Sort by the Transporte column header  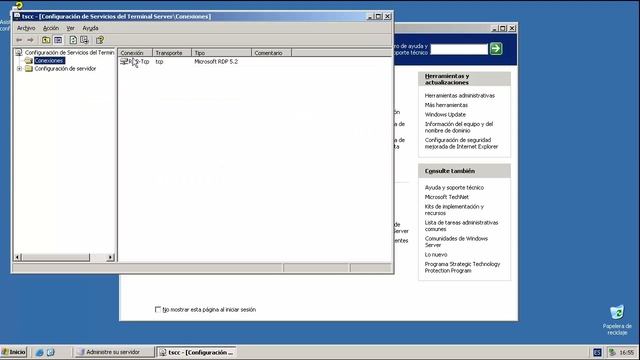point(172,53)
